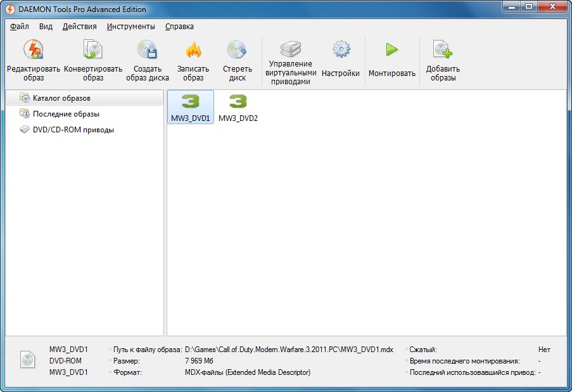The height and width of the screenshot is (392, 572).
Task: Open the Действия menu
Action: (80, 26)
